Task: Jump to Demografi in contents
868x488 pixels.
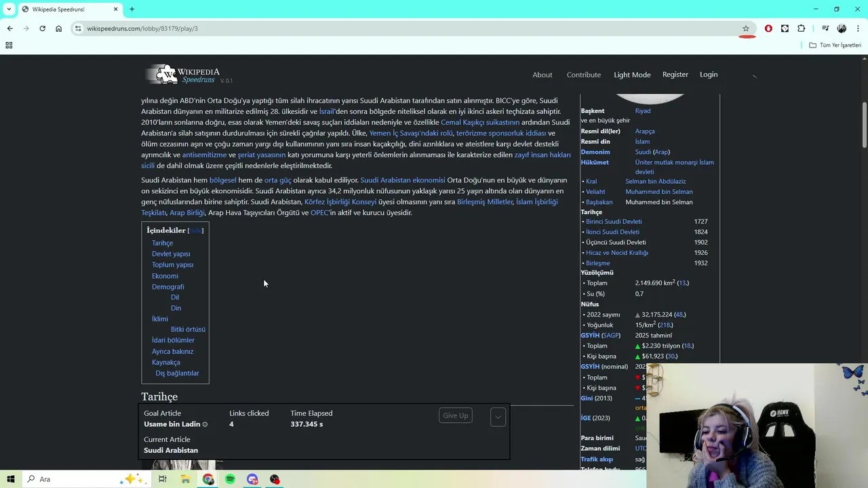Action: [167, 287]
